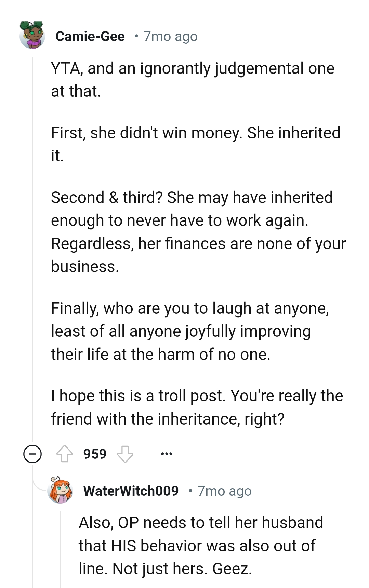Open Camie-Gee's username link

pyautogui.click(x=91, y=36)
